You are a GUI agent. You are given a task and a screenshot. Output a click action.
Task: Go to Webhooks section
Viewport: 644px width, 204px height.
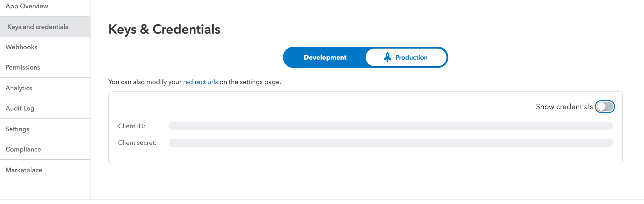pyautogui.click(x=21, y=47)
